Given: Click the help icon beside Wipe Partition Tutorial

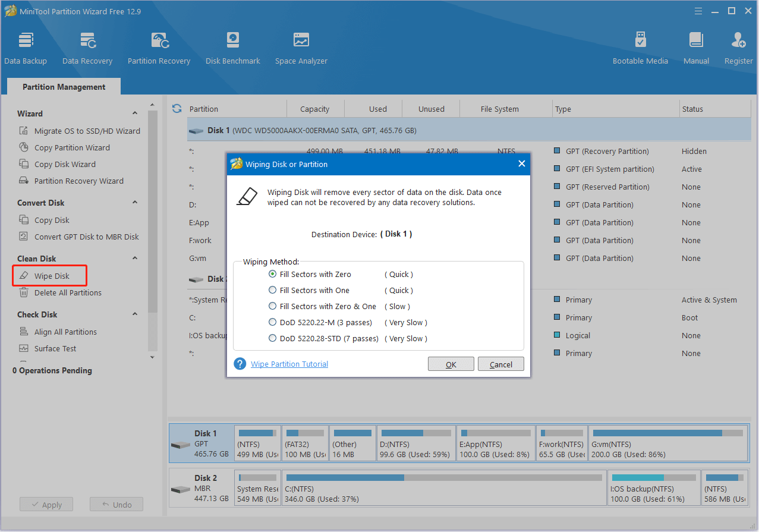Looking at the screenshot, I should 240,363.
